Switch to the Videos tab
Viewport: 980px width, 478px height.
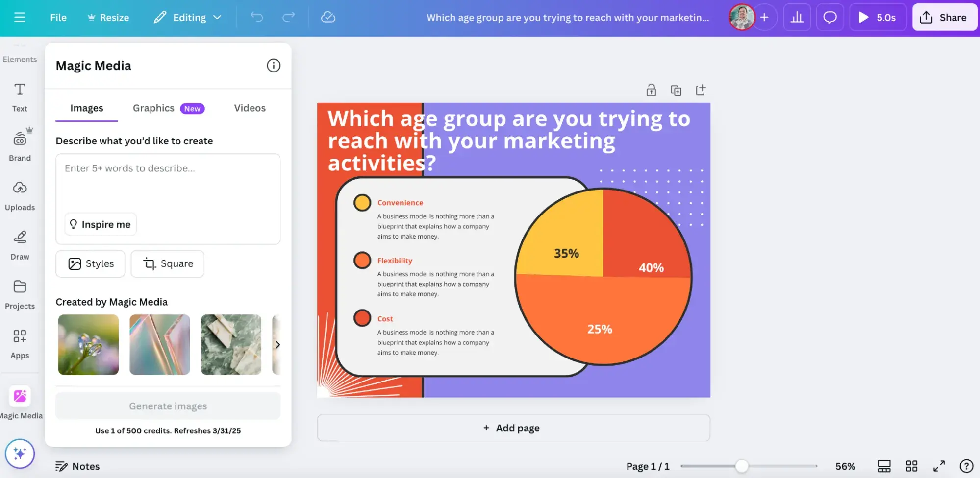[250, 108]
